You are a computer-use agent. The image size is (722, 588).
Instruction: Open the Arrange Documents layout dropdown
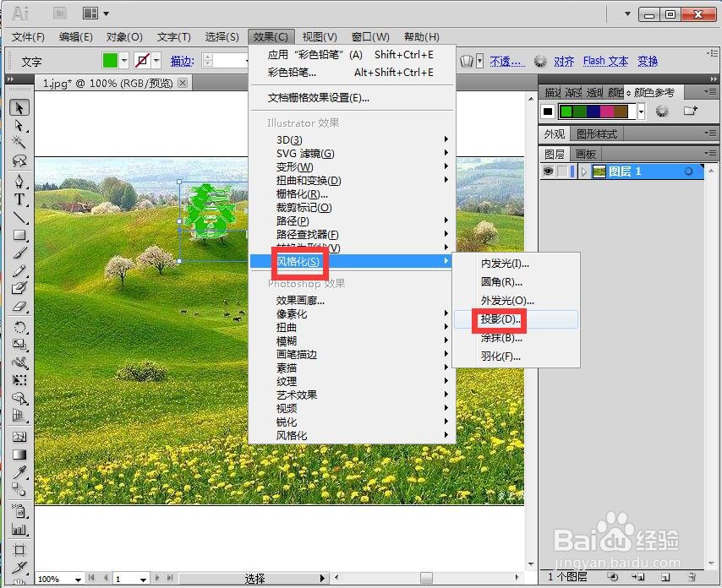coord(96,14)
